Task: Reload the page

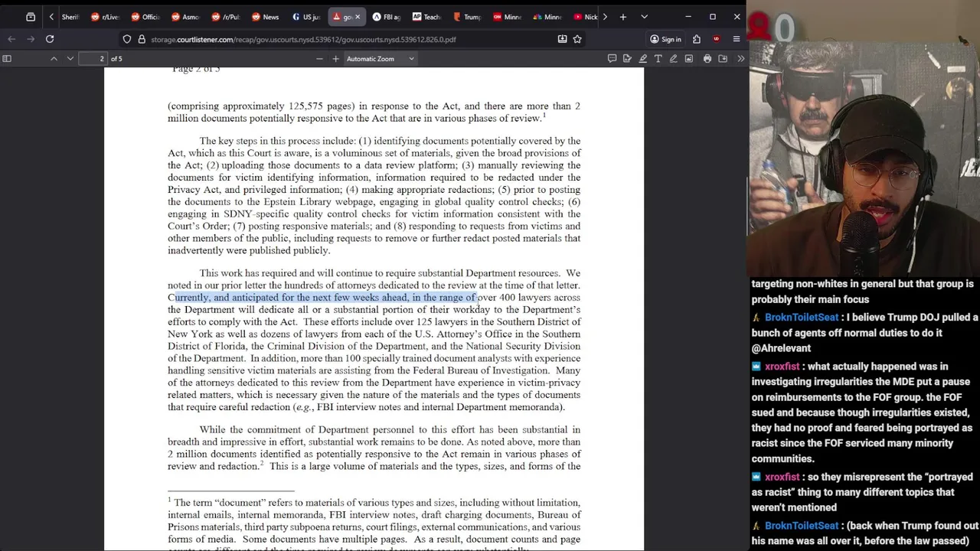Action: pos(50,39)
